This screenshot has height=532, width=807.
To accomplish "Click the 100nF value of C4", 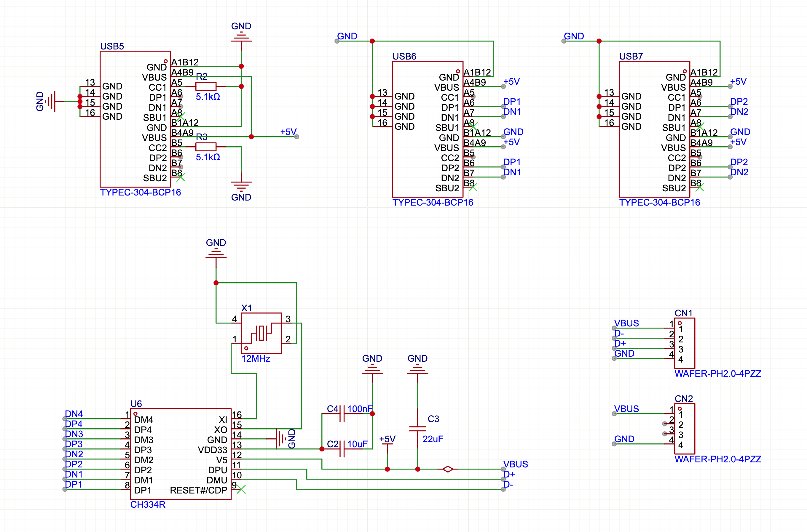I will tap(360, 409).
